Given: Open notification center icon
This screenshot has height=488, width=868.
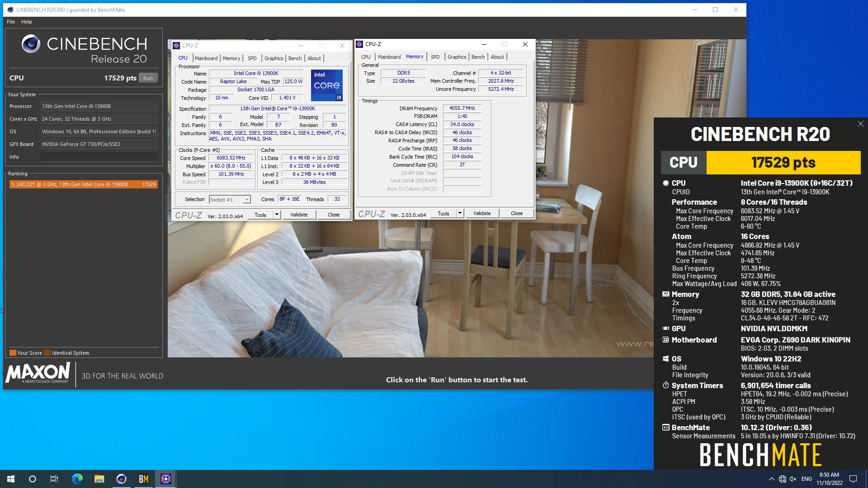Looking at the screenshot, I should 853,479.
